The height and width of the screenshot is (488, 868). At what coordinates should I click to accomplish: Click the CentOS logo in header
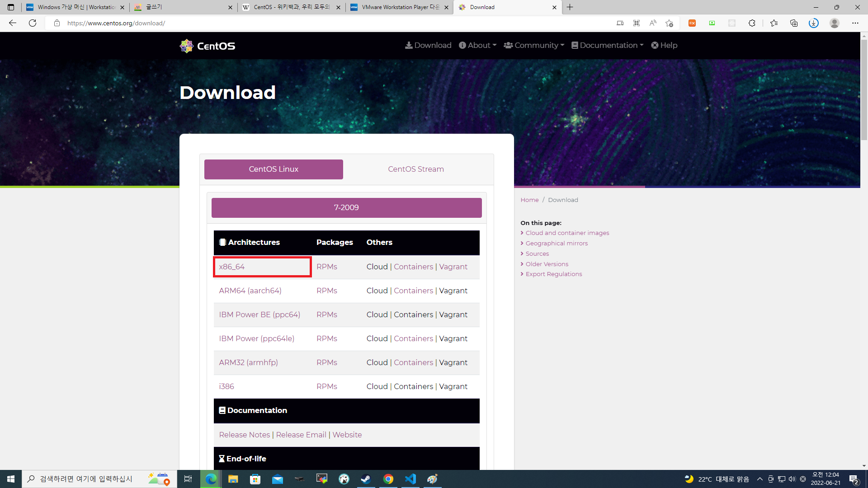[208, 46]
